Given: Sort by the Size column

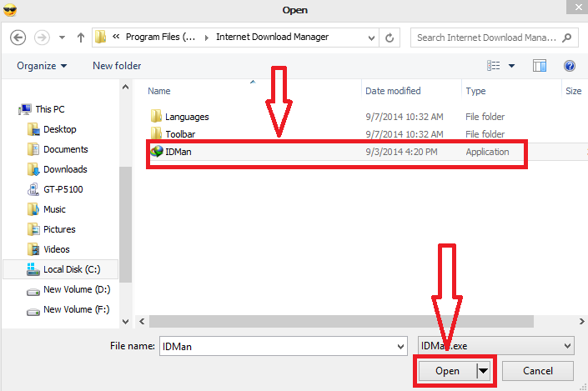Looking at the screenshot, I should point(573,91).
